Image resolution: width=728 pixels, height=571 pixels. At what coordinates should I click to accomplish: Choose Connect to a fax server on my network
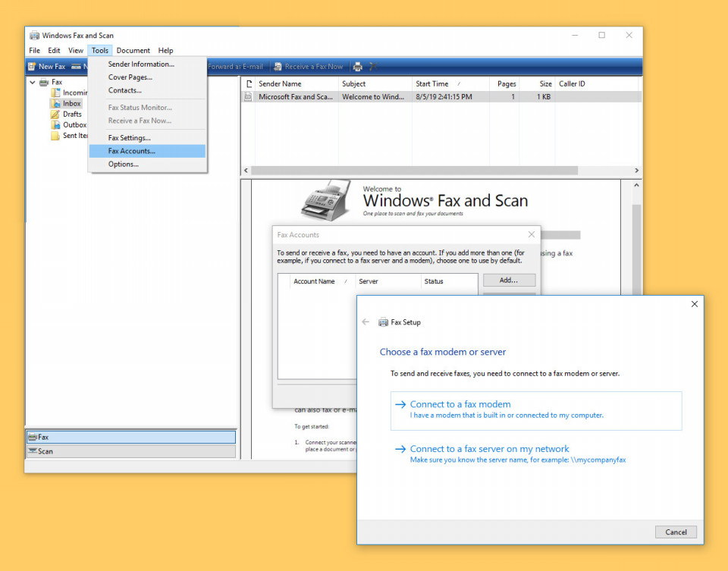click(489, 449)
